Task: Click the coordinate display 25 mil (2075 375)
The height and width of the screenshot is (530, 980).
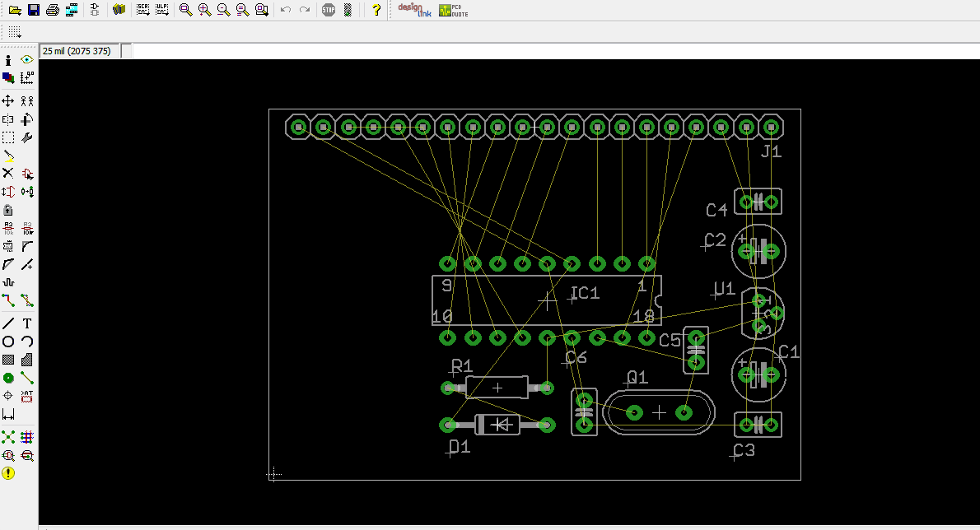Action: point(79,51)
